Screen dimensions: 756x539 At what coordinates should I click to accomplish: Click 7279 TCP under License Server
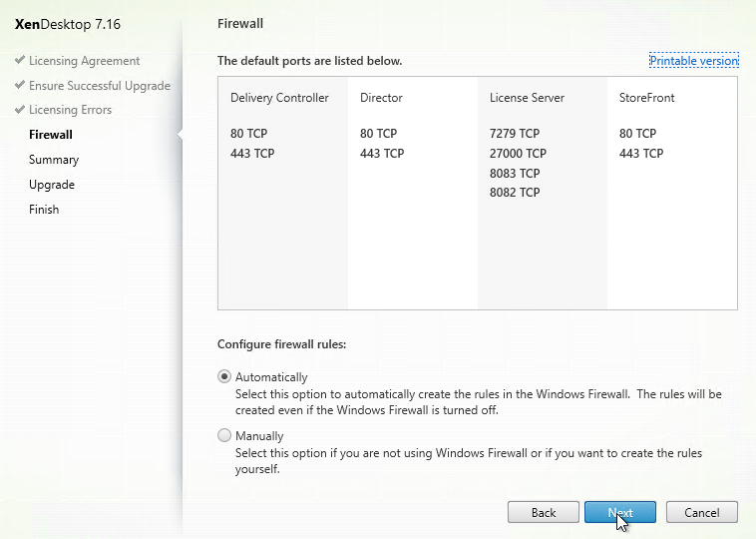pos(515,133)
